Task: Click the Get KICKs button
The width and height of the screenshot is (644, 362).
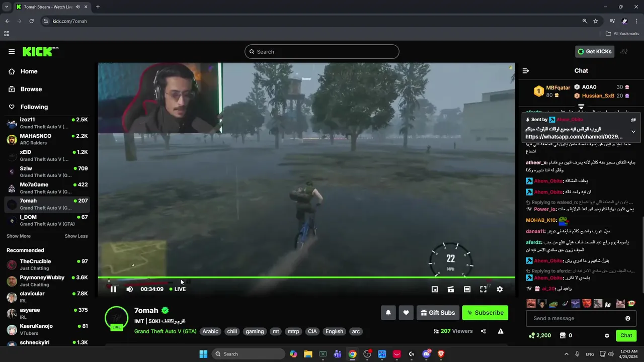Action: [595, 51]
